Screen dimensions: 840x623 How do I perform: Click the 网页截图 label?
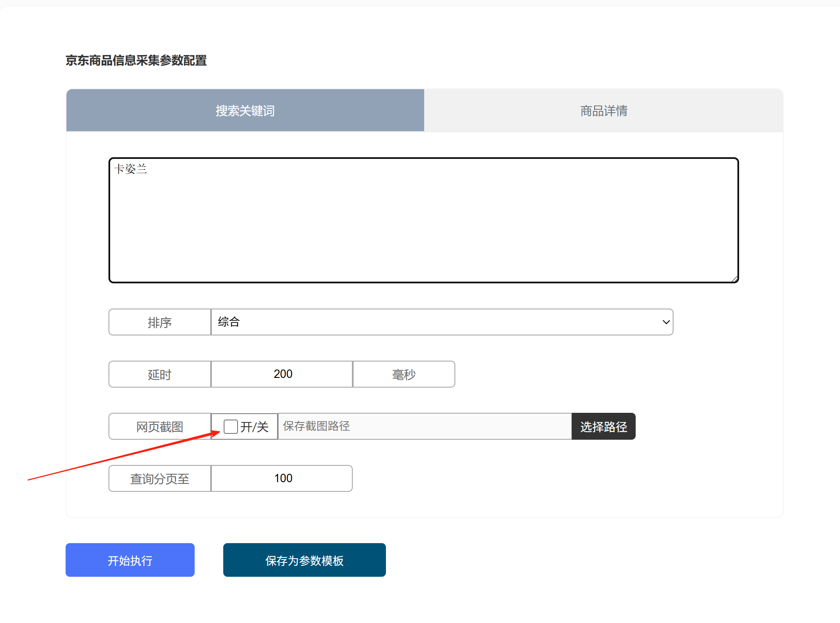(x=160, y=426)
